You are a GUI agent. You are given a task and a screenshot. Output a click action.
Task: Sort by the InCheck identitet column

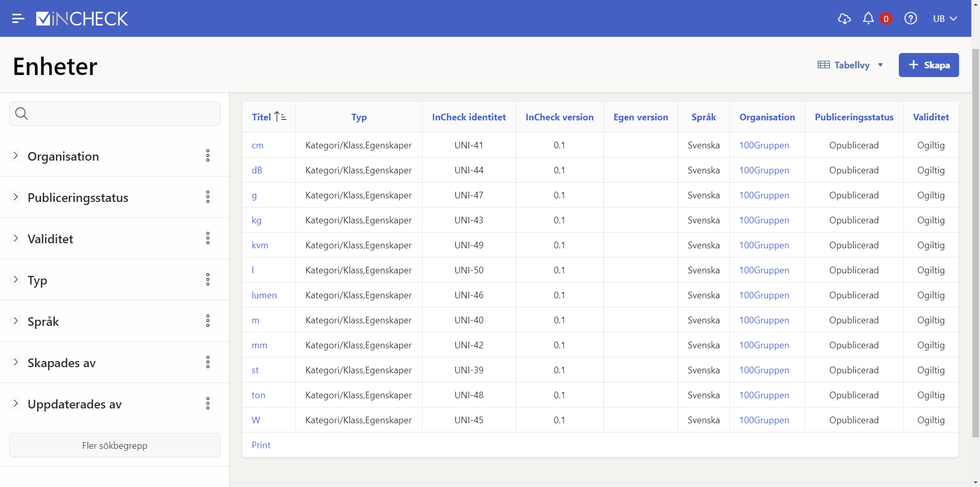[x=469, y=117]
